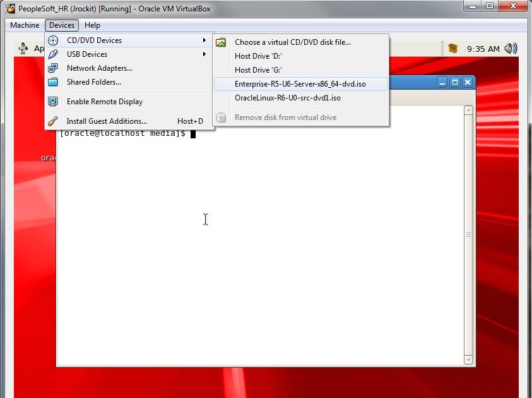Open the Help menu

92,25
